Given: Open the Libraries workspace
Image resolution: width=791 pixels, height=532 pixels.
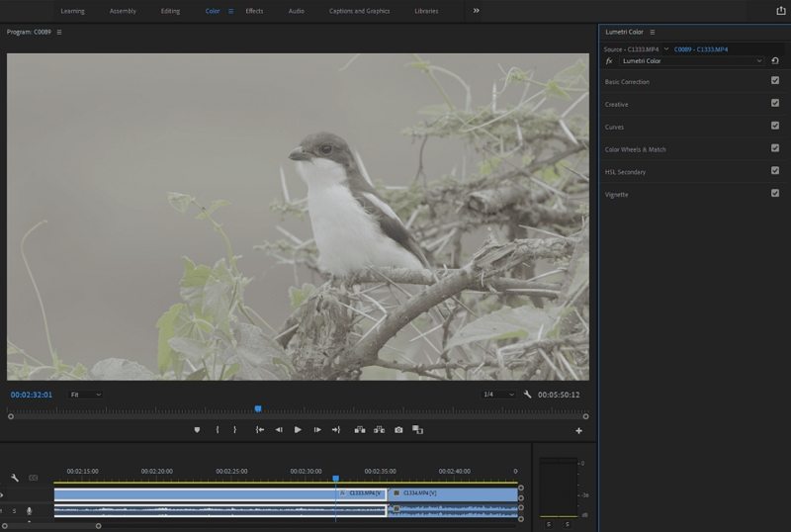Looking at the screenshot, I should (x=426, y=11).
